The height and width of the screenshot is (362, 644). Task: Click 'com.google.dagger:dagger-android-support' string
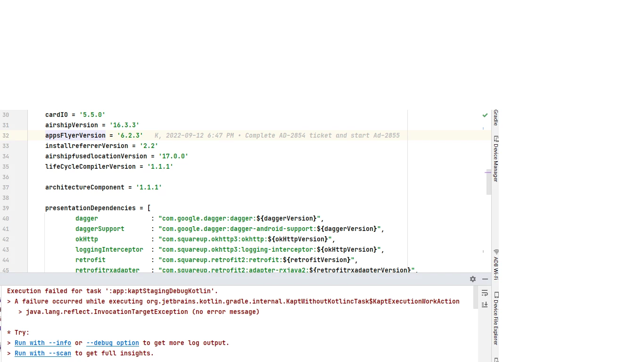[238, 229]
